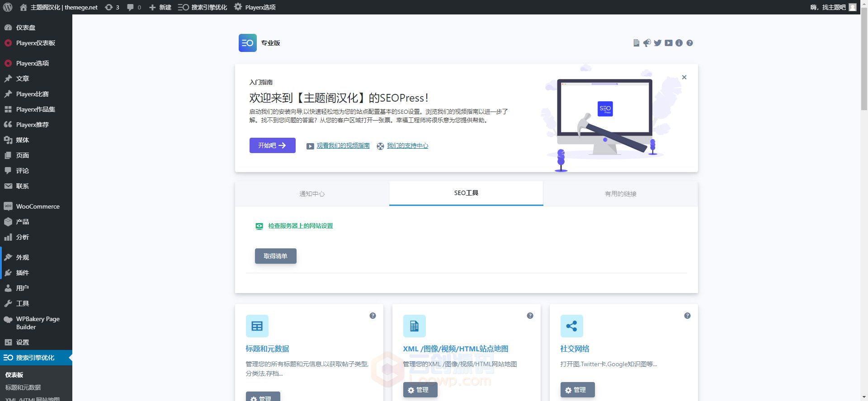Open Playerx选项 in the left sidebar
Viewport: 868px width, 401px height.
click(x=36, y=63)
